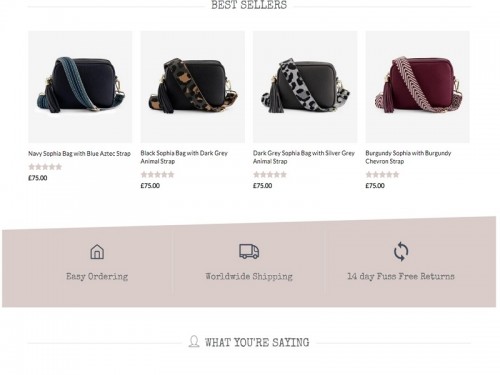Screen dimensions: 500x375
Task: Open Burgundy Sophia bag product image
Action: click(x=417, y=87)
